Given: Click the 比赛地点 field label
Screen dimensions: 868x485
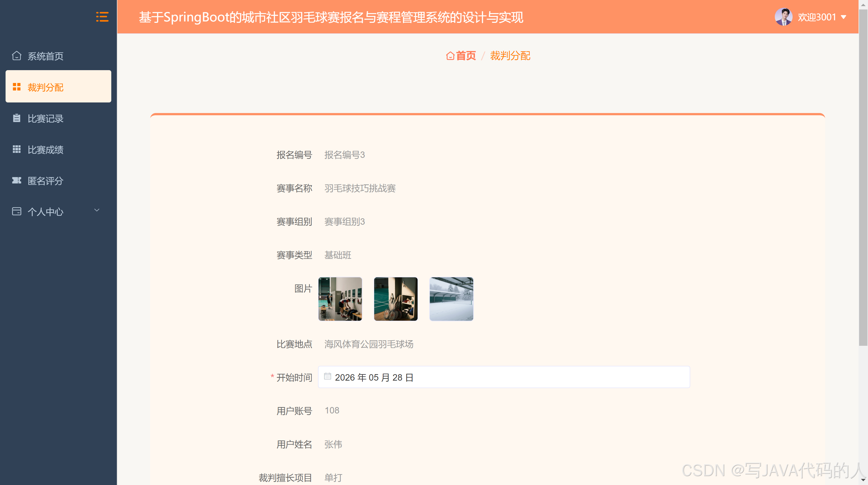Looking at the screenshot, I should pyautogui.click(x=294, y=344).
